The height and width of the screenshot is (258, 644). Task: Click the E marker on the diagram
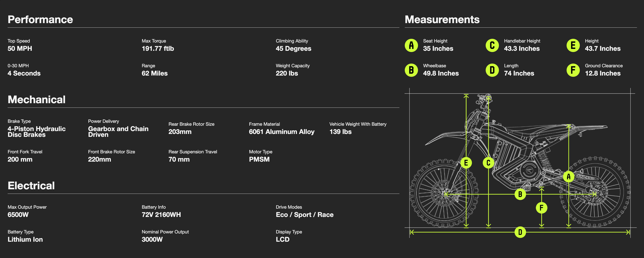coord(466,163)
